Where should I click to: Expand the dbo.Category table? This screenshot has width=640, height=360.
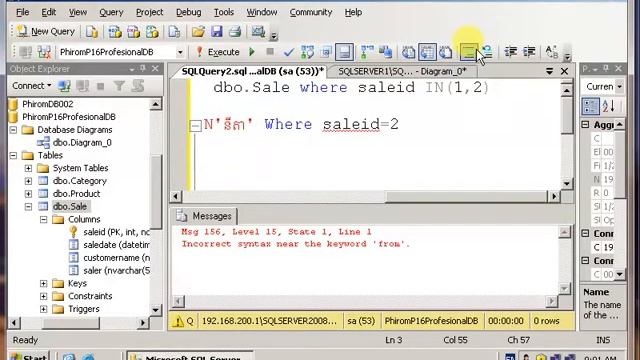click(x=28, y=181)
